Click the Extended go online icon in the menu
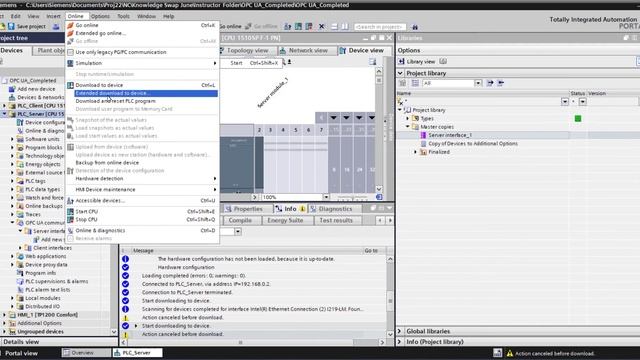This screenshot has height=360, width=640. (x=70, y=33)
